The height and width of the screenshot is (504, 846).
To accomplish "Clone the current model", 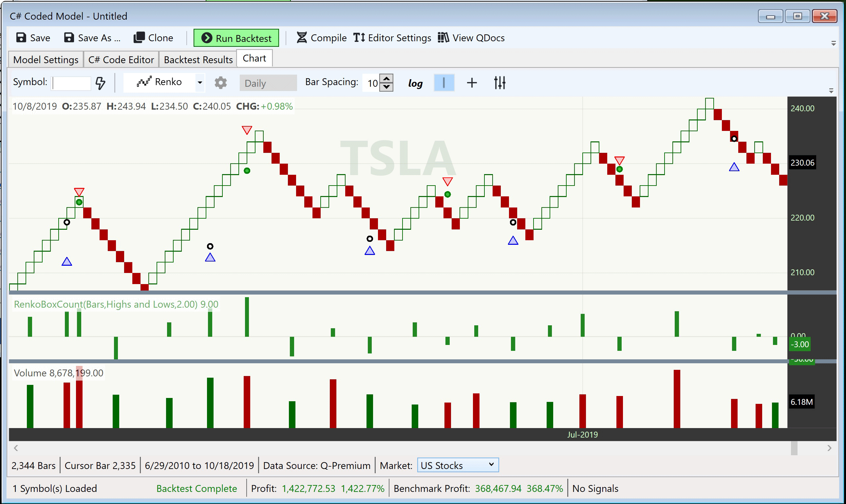I will pyautogui.click(x=153, y=38).
